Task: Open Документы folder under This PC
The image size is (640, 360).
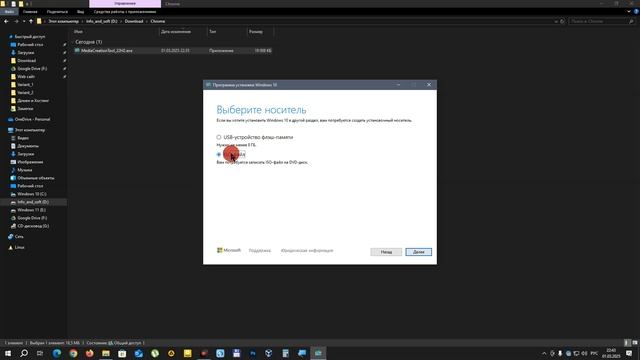Action: click(28, 146)
